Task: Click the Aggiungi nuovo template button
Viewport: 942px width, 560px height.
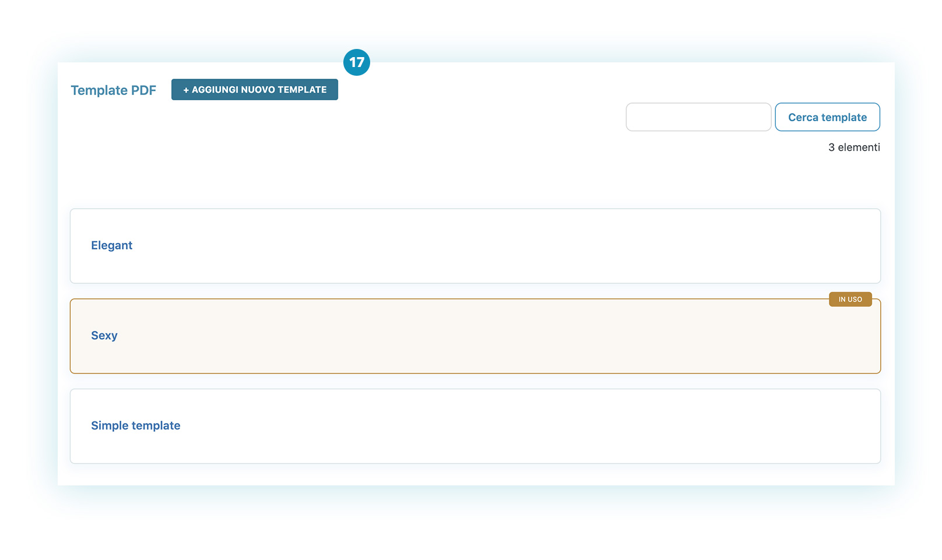Action: coord(254,90)
